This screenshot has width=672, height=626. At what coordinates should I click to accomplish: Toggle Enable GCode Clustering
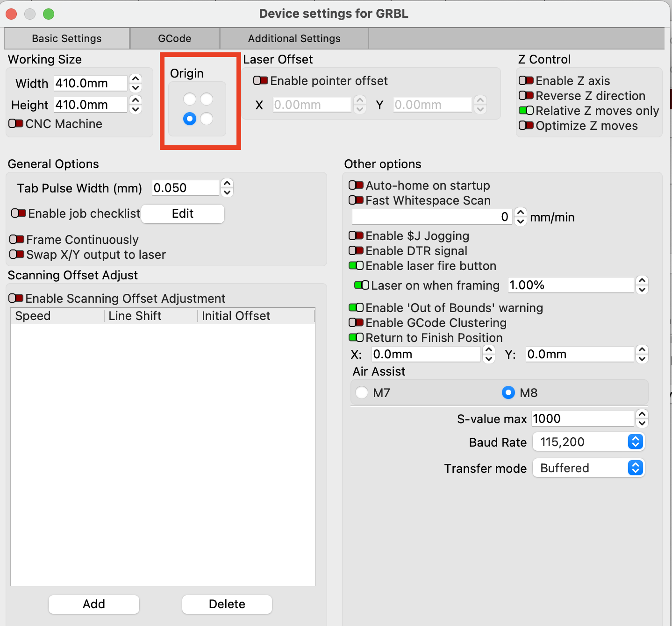pos(356,323)
